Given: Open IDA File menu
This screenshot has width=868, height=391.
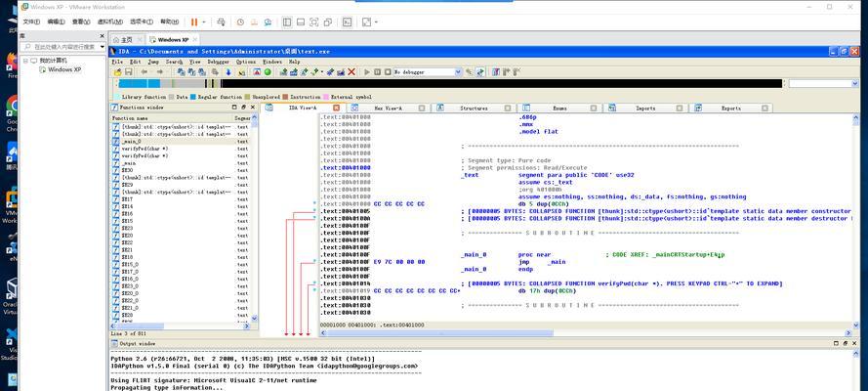Looking at the screenshot, I should 116,62.
